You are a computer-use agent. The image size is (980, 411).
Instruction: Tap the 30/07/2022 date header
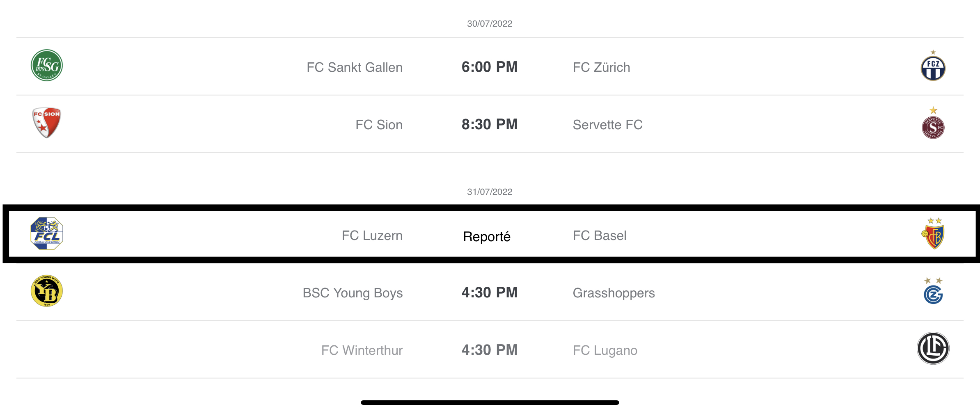pyautogui.click(x=490, y=24)
